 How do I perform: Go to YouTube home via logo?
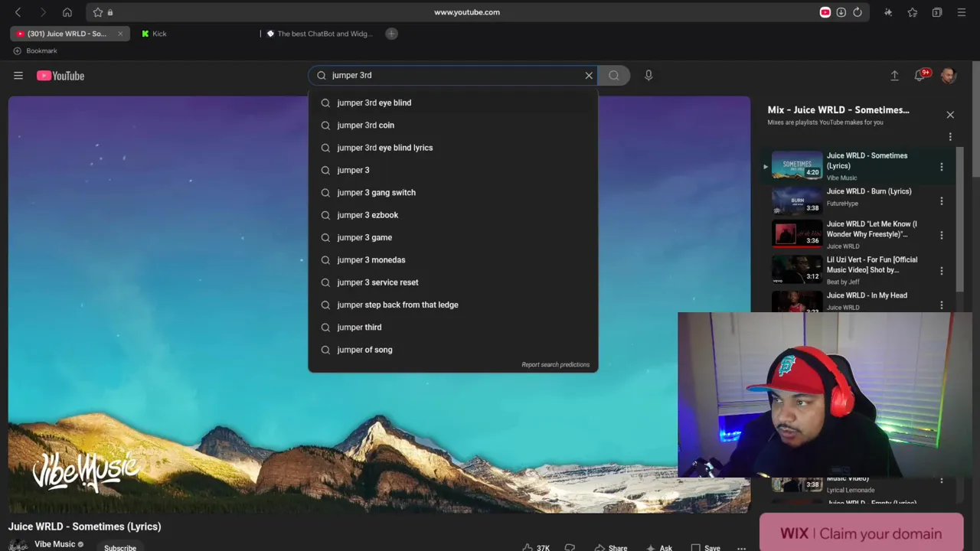click(60, 76)
